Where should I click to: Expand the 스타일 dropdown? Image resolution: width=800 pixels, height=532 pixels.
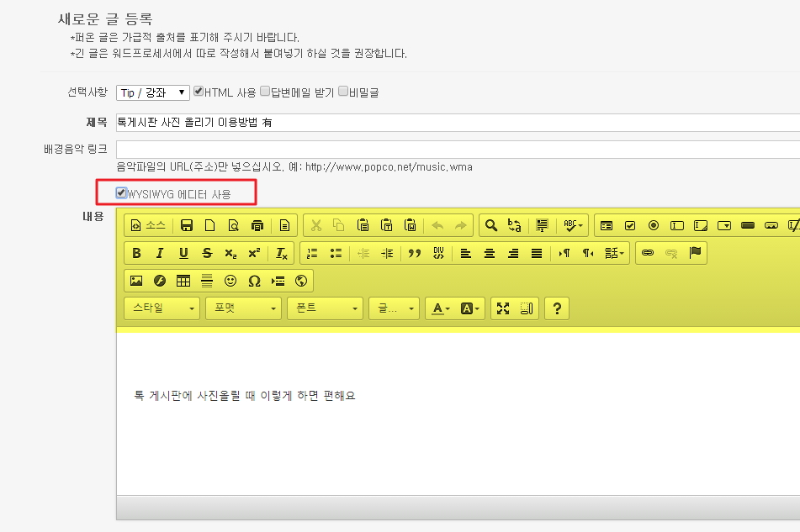(162, 308)
